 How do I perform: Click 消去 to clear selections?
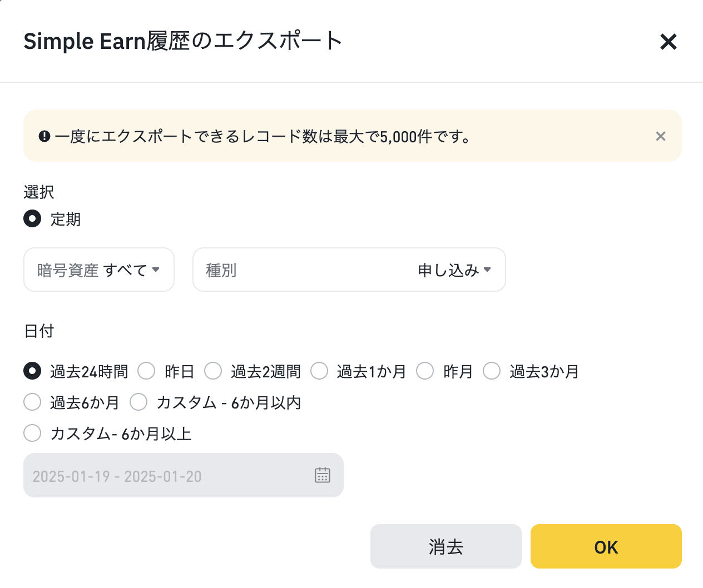tap(445, 546)
